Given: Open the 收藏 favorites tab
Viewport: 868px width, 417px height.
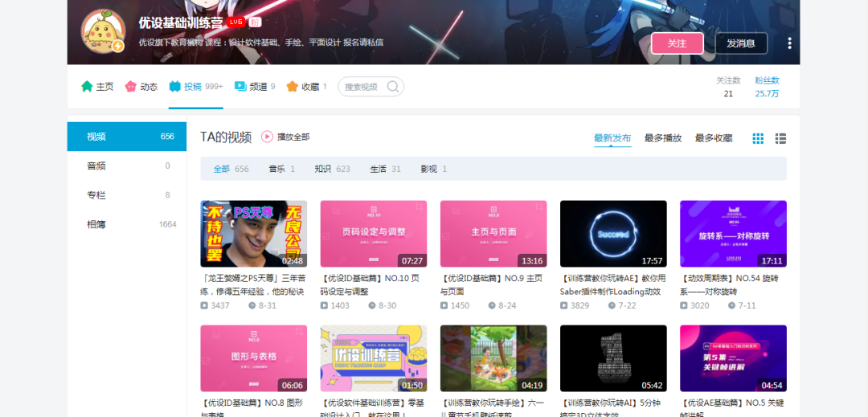Looking at the screenshot, I should [x=307, y=87].
